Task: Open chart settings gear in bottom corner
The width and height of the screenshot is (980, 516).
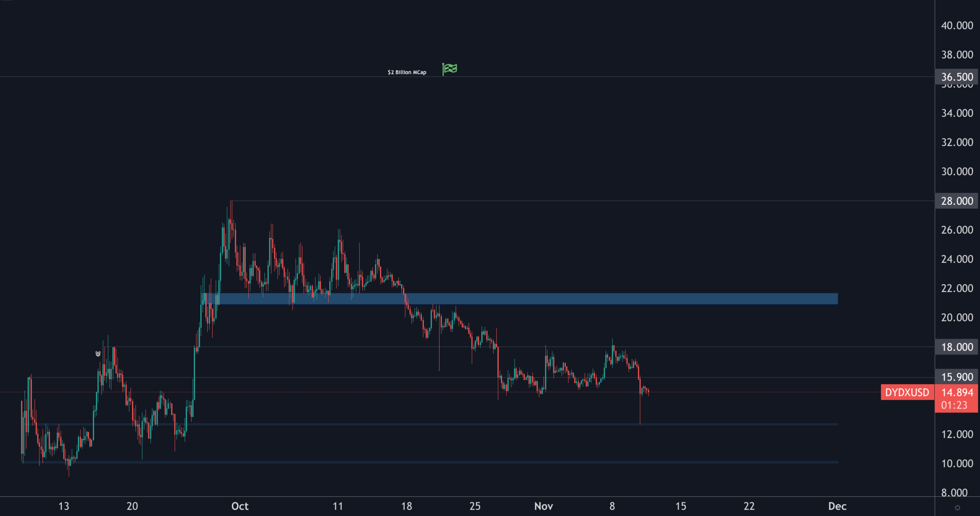Action: (x=957, y=508)
